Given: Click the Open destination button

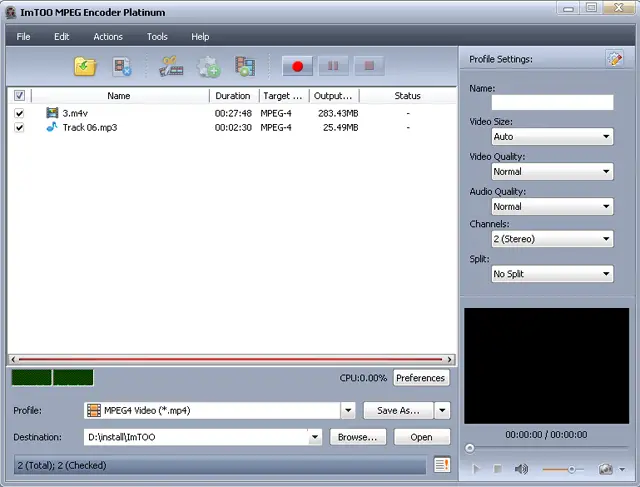Looking at the screenshot, I should (422, 437).
